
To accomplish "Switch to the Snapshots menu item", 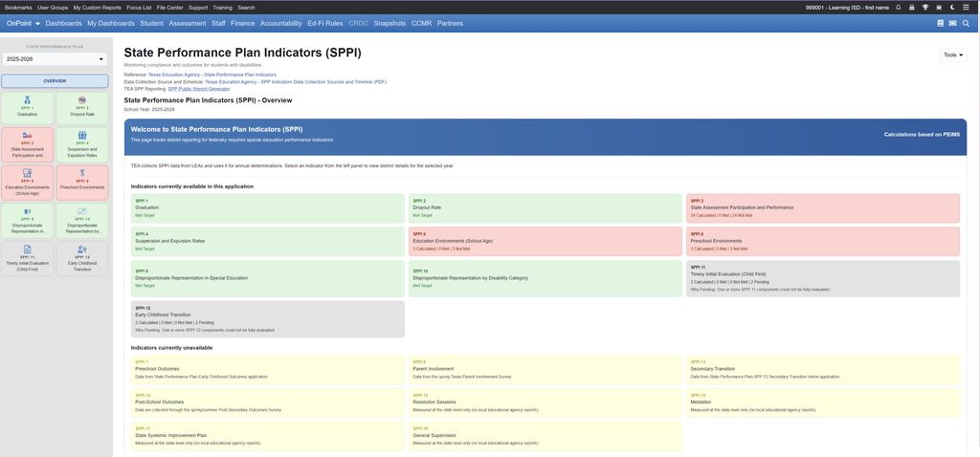I will coord(390,23).
